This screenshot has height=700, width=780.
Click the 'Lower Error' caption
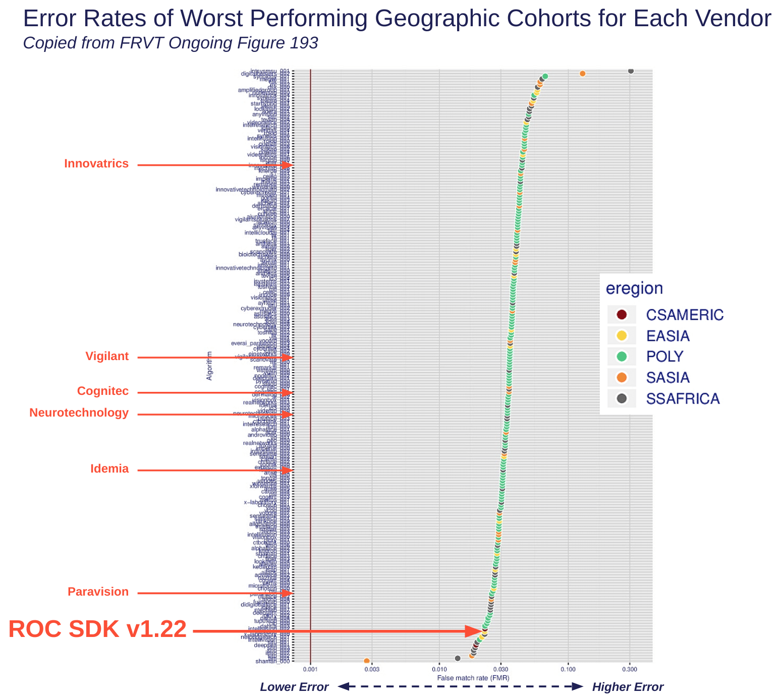pyautogui.click(x=294, y=687)
